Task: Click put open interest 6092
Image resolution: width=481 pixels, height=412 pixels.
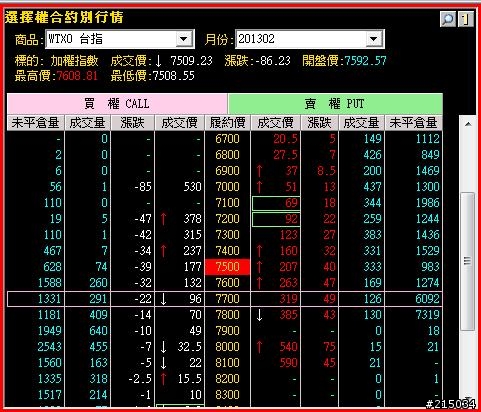Action: tap(427, 299)
